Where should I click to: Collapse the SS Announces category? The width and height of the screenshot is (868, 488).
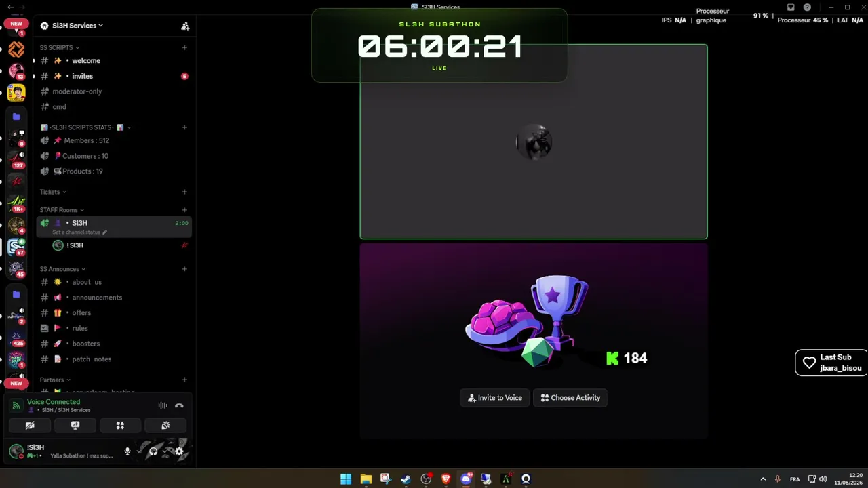pos(62,269)
